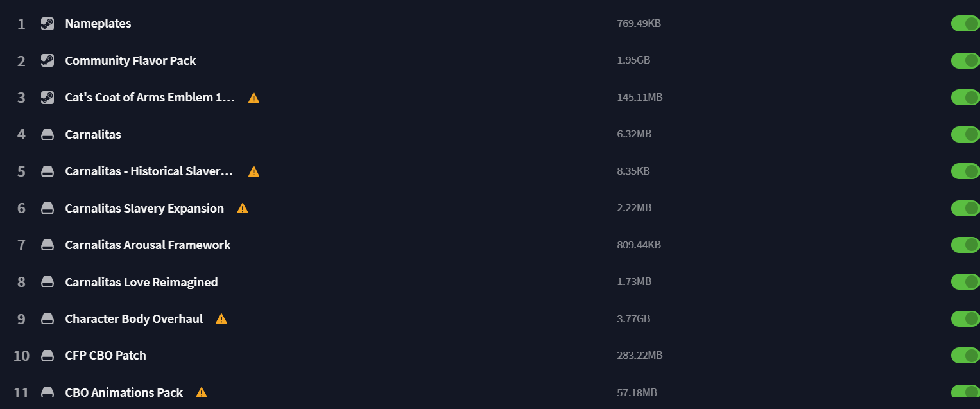This screenshot has height=409, width=980.
Task: Click the CBO Animations Pack title
Action: pos(124,393)
